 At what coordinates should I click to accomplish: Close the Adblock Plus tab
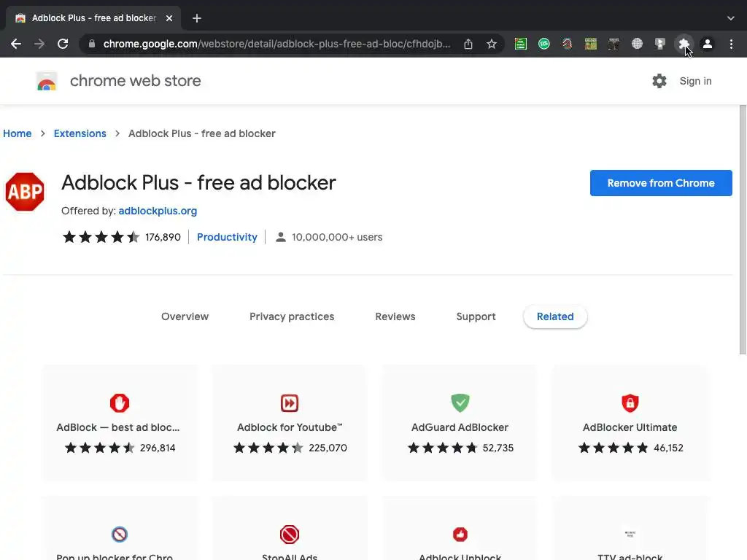[x=169, y=18]
